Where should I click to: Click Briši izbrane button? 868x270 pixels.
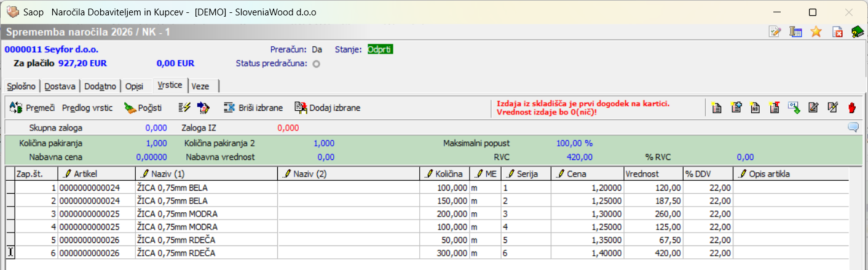(x=253, y=108)
